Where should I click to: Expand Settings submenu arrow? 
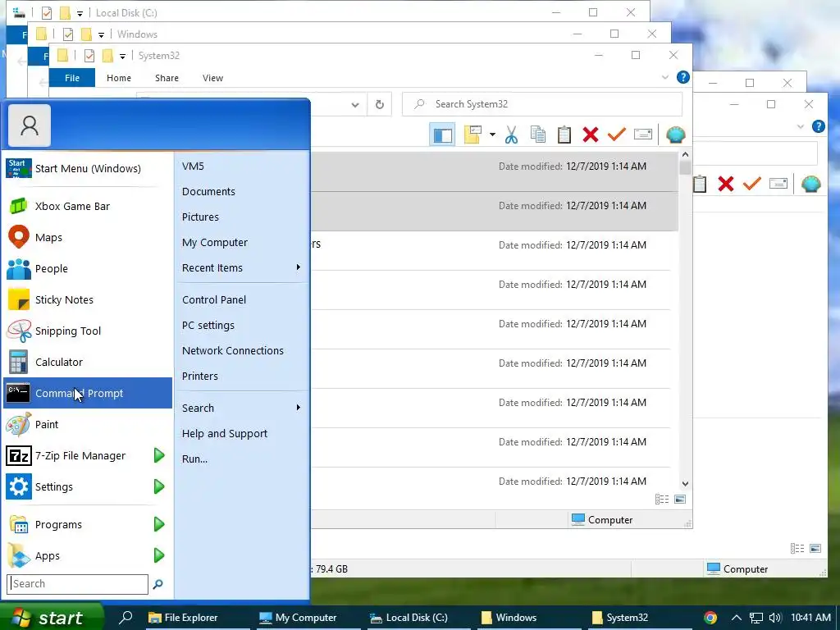point(159,486)
